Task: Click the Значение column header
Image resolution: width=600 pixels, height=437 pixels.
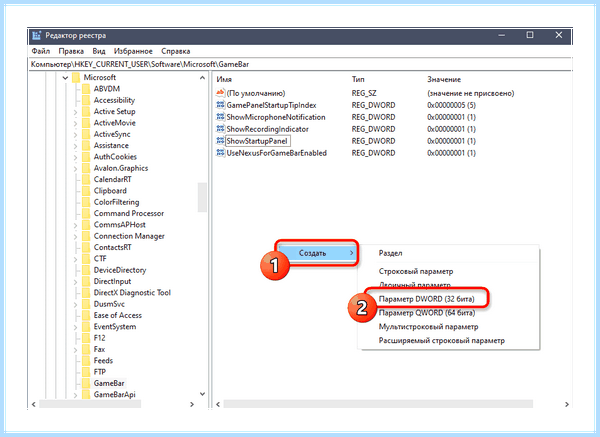Action: [444, 79]
